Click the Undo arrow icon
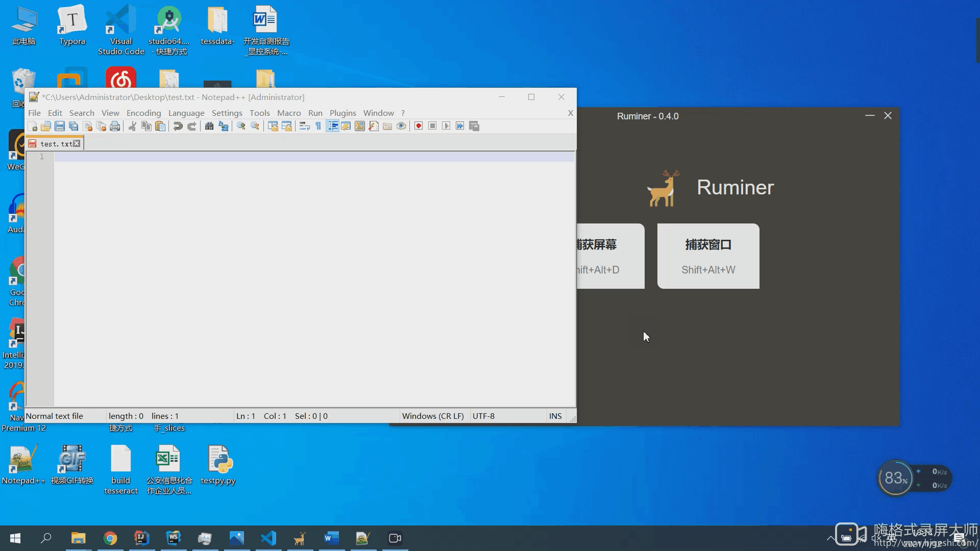980x551 pixels. 178,126
